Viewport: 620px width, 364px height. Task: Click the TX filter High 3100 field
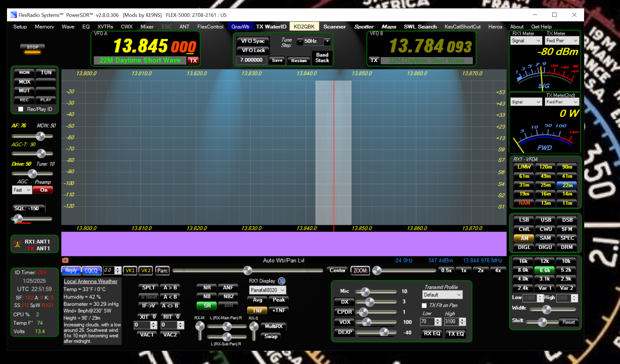click(x=452, y=321)
